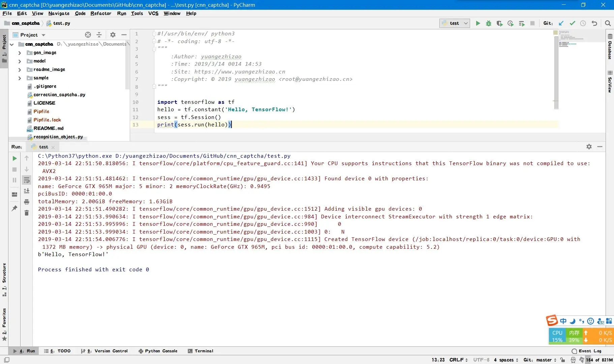Expand the gen_image folder
The width and height of the screenshot is (614, 364).
point(20,53)
